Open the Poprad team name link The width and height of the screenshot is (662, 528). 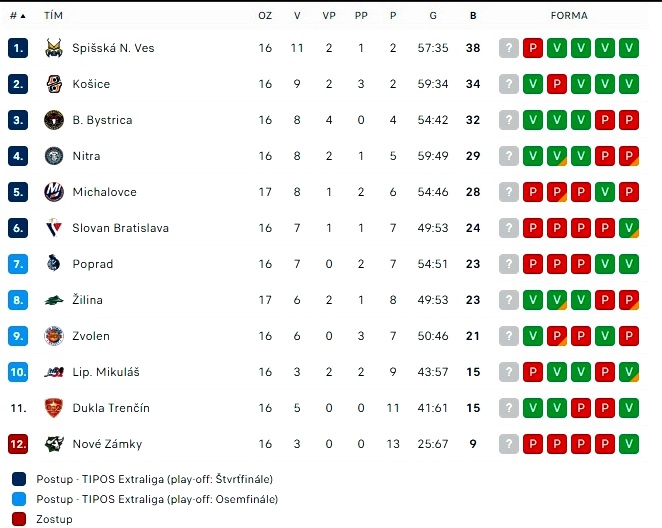[x=93, y=264]
